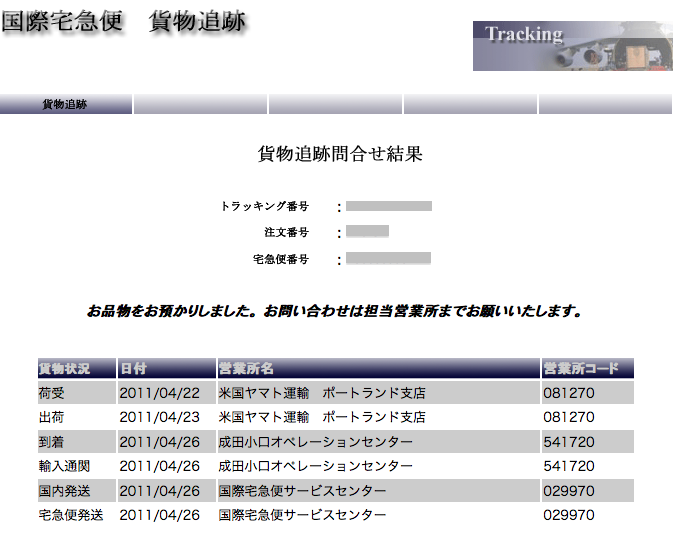Click 成田小口オペレーションセンター in the 輸入通関 row
This screenshot has height=539, width=678.
coord(315,466)
